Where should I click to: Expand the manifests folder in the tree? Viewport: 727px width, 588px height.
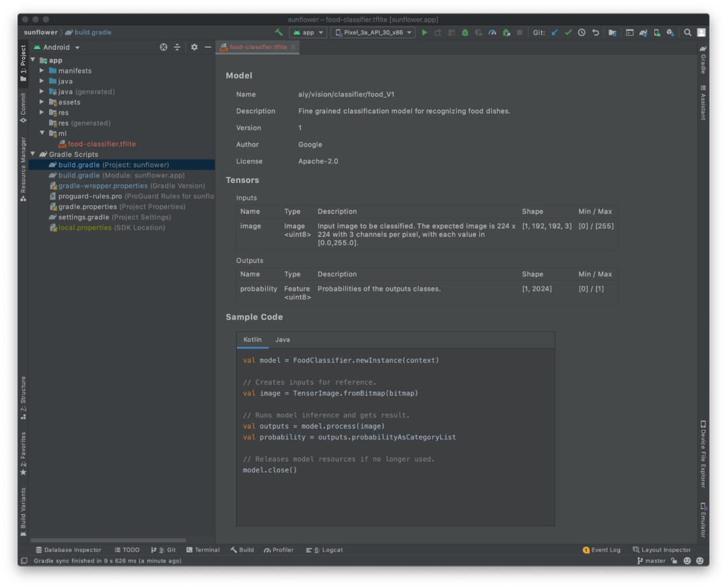point(42,71)
